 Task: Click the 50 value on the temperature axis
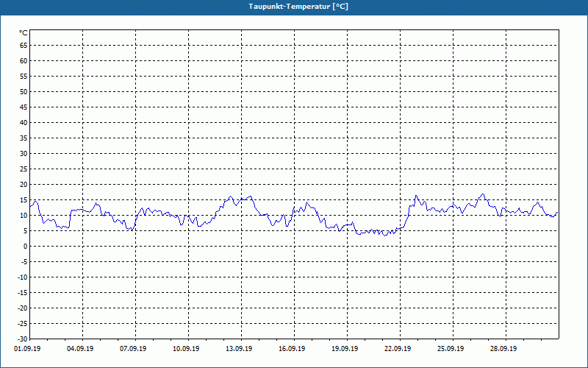pos(24,91)
